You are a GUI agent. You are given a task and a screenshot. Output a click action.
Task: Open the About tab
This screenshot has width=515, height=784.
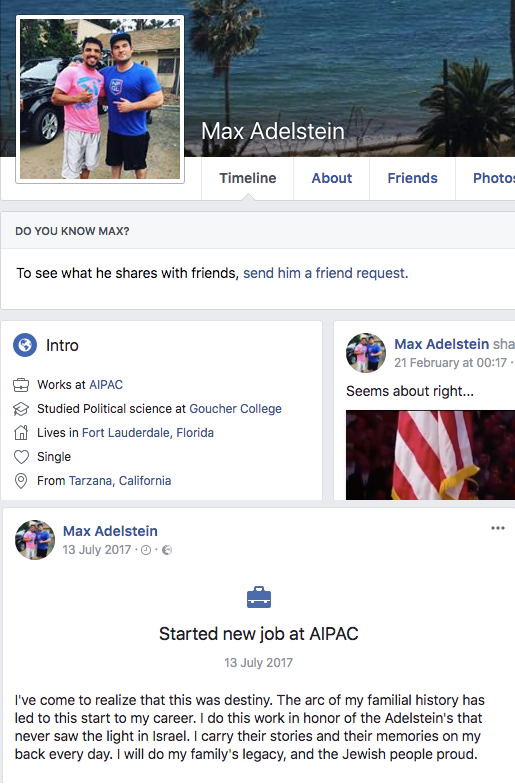[x=332, y=178]
